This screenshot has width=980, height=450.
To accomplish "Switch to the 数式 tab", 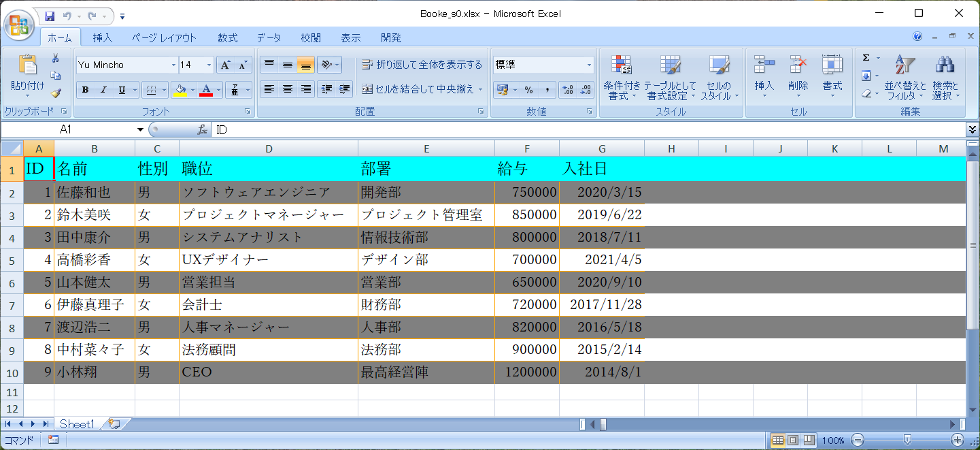I will click(x=228, y=38).
